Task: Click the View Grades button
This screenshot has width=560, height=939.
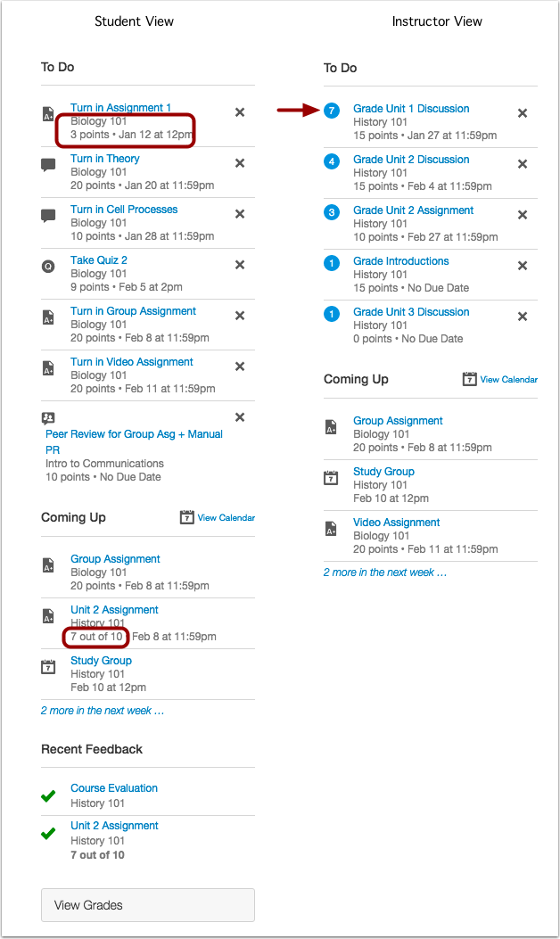Action: pyautogui.click(x=147, y=904)
